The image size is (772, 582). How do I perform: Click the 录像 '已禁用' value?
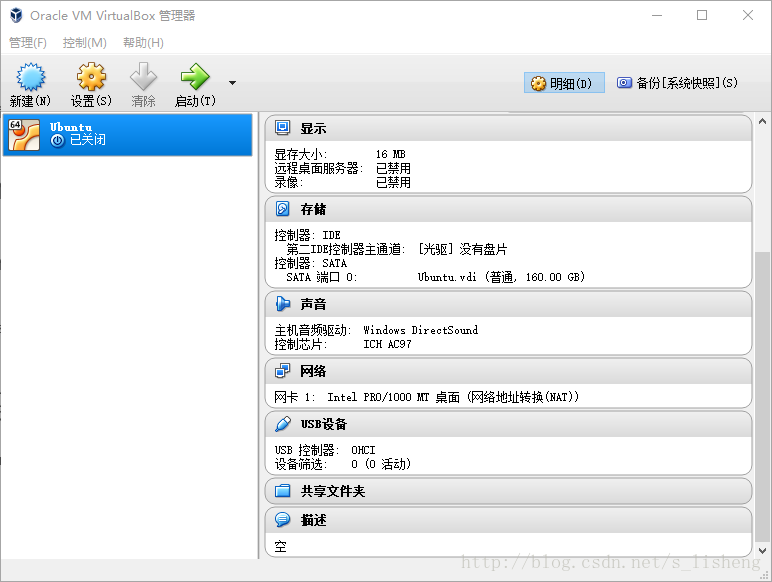393,183
